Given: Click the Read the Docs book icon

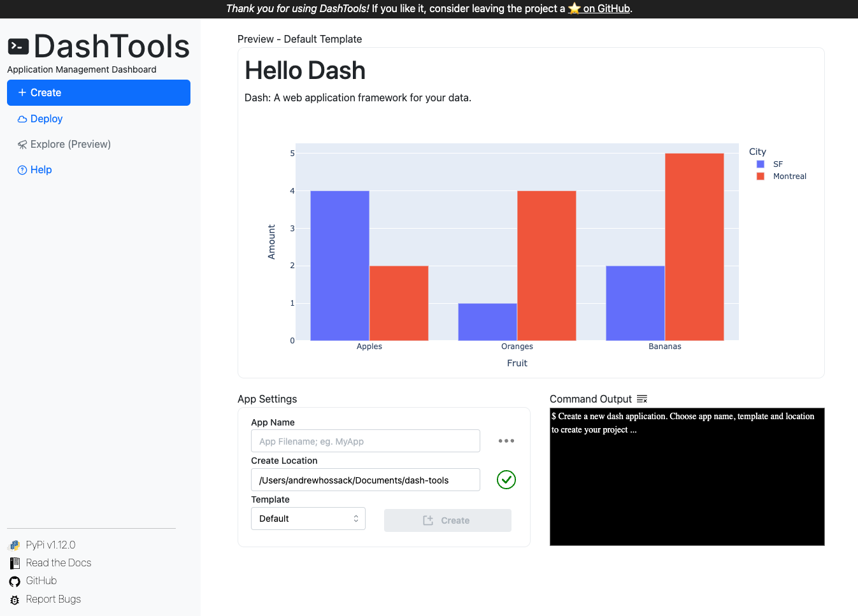Looking at the screenshot, I should (x=15, y=563).
